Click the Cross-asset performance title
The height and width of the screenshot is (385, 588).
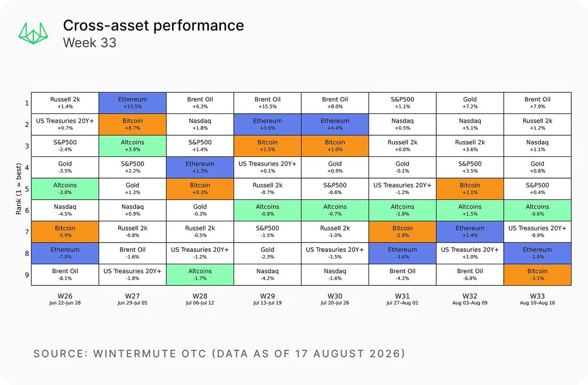[153, 26]
